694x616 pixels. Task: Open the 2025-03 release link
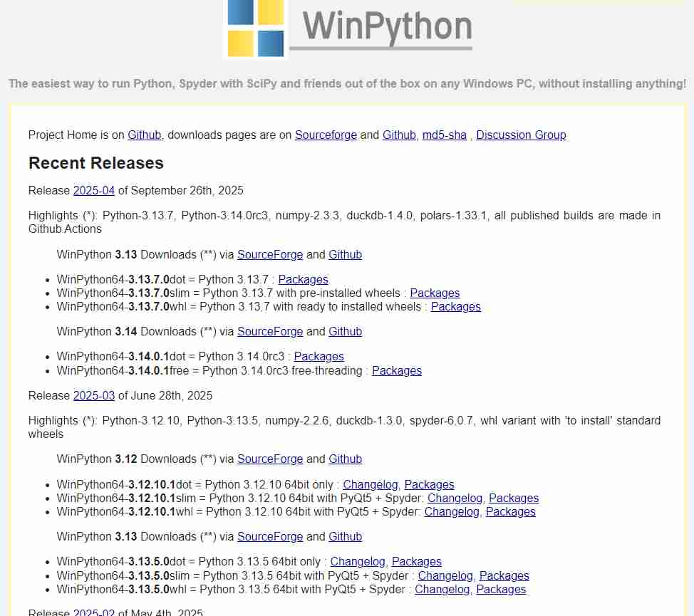[x=93, y=395]
